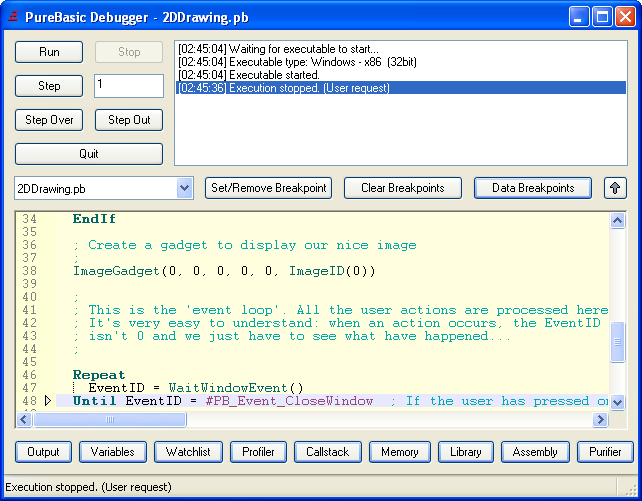Click Set/Remove Breakpoint

point(269,188)
